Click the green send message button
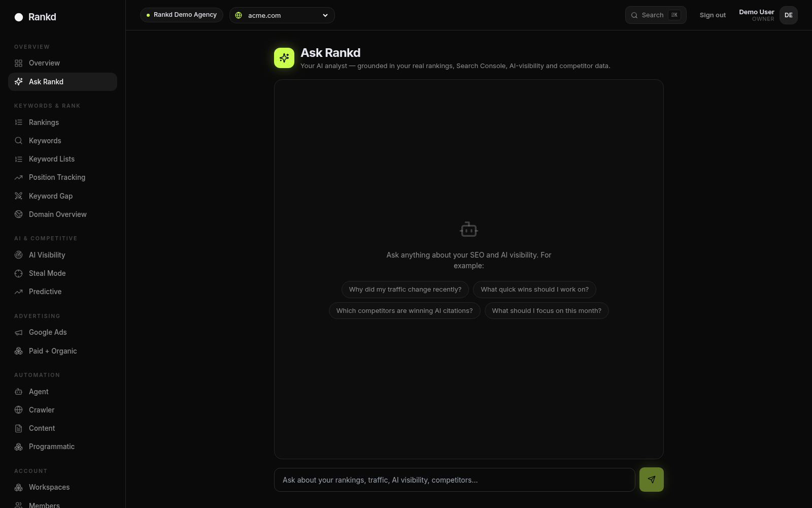812x508 pixels. click(x=652, y=480)
